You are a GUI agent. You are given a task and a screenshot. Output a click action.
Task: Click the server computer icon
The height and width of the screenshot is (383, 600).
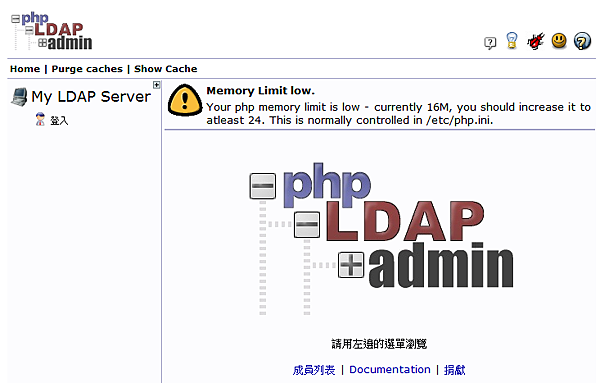coord(19,97)
